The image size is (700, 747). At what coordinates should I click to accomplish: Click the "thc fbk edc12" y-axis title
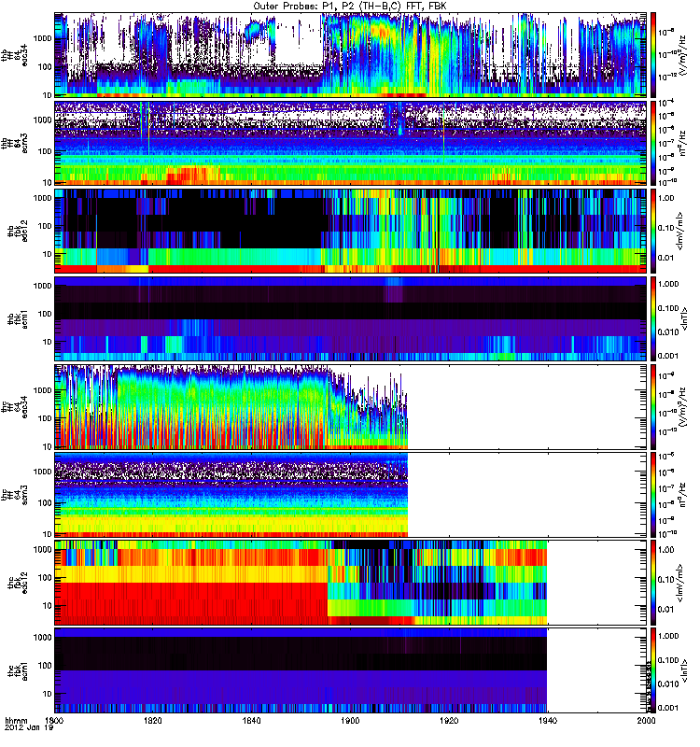[18, 583]
